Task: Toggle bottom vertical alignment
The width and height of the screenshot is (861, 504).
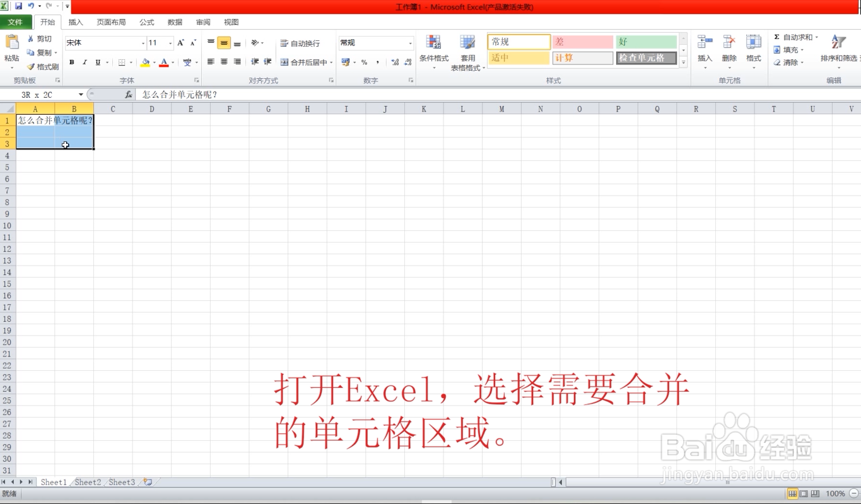Action: (237, 43)
